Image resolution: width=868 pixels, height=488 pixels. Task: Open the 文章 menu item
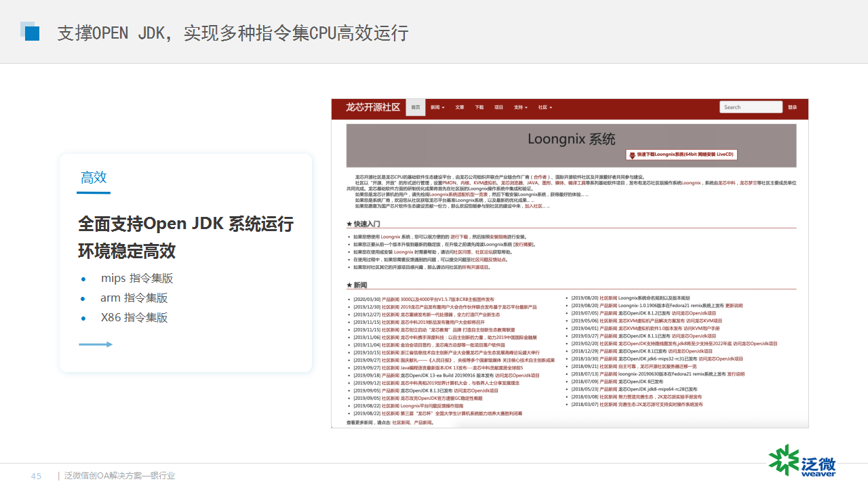coord(460,107)
